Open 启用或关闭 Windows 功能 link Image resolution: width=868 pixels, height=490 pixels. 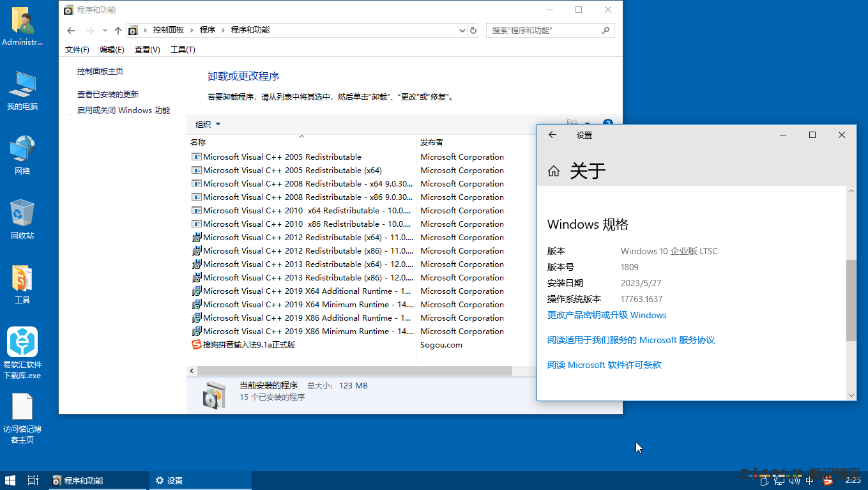123,110
